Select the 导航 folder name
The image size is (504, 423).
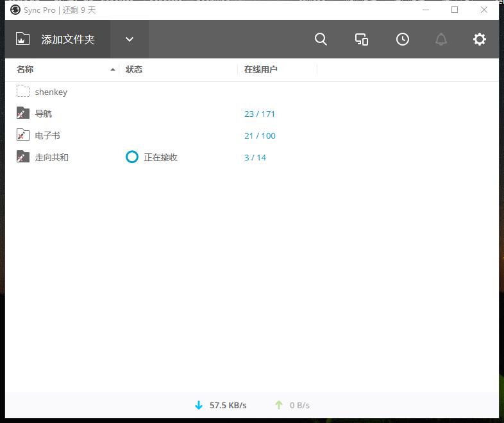(x=44, y=114)
